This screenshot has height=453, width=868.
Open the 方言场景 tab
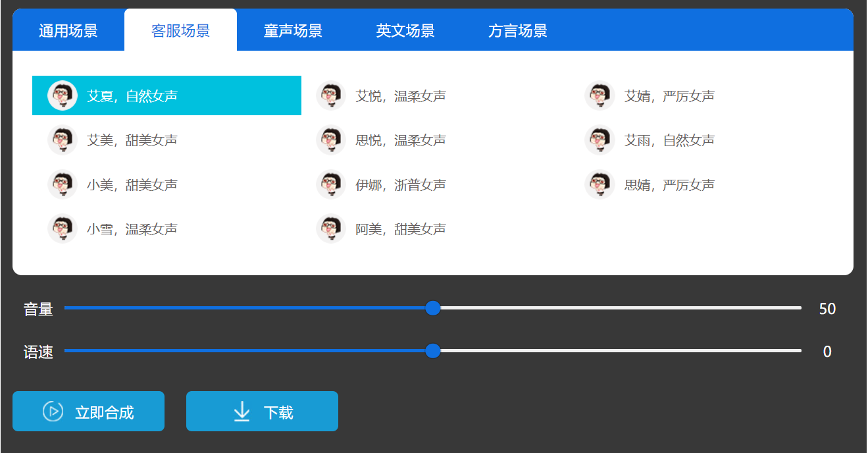518,30
